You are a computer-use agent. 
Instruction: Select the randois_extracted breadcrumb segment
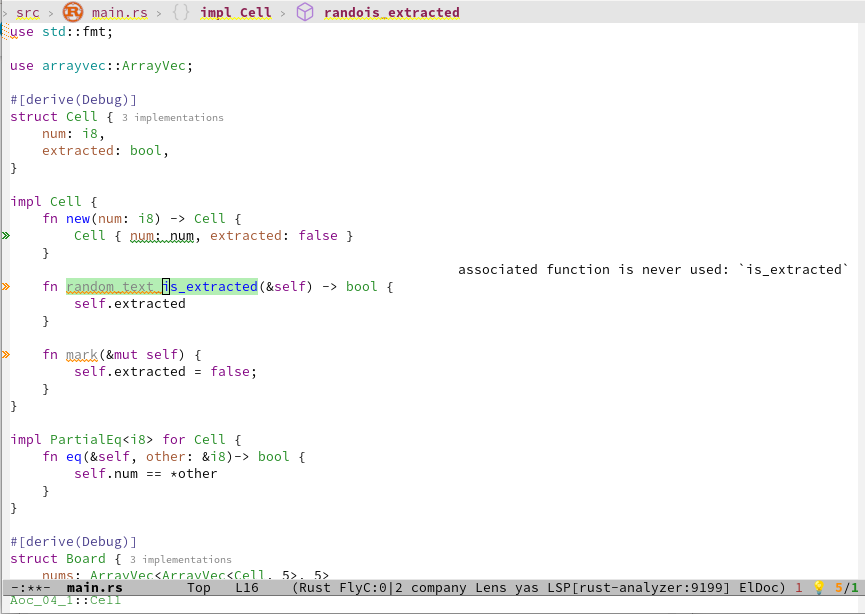click(x=392, y=12)
